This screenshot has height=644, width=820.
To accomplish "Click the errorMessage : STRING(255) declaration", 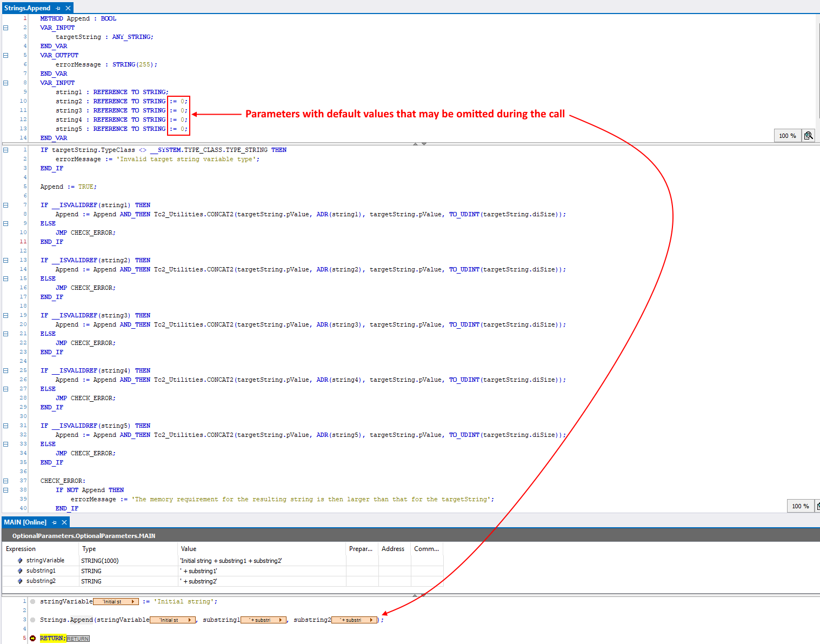I will coord(106,64).
